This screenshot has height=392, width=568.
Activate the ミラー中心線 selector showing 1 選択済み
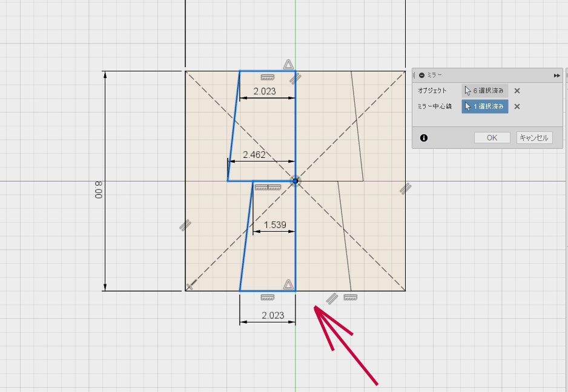point(484,106)
